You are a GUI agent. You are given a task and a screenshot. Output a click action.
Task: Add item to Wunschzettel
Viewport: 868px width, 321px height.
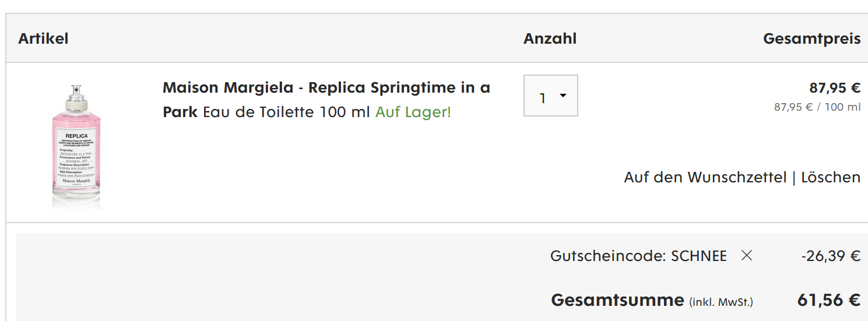[705, 177]
